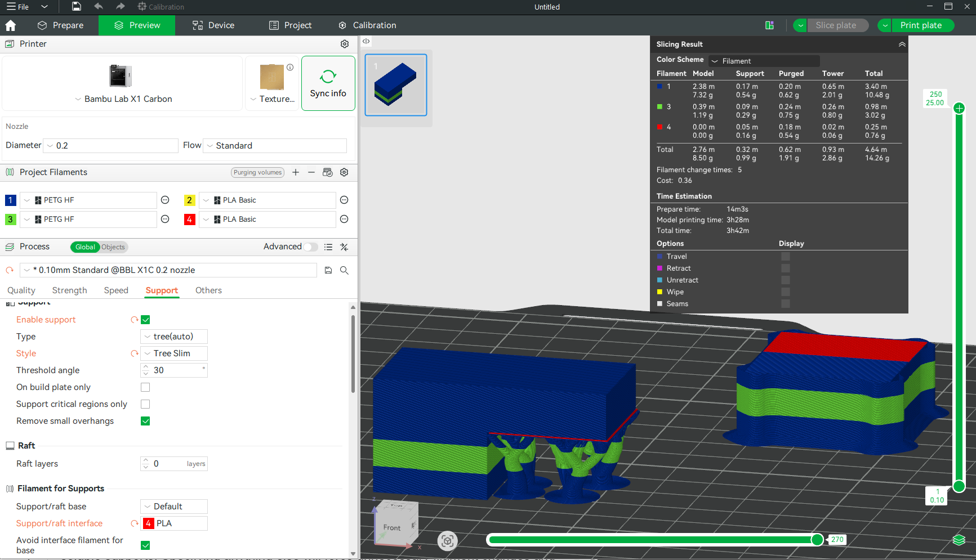
Task: Open the Calibration tab
Action: coord(367,25)
